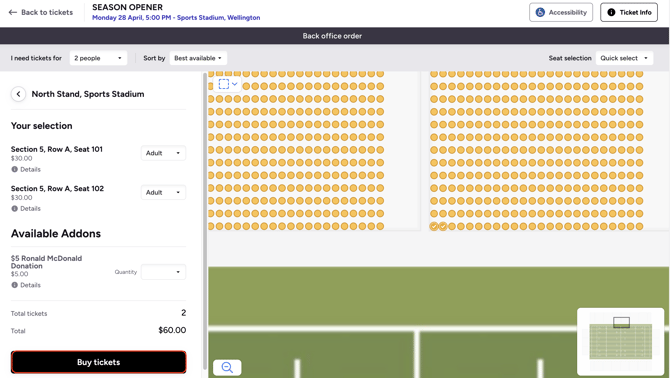Viewport: 670px width, 378px height.
Task: Zoom out the seat map
Action: click(227, 367)
